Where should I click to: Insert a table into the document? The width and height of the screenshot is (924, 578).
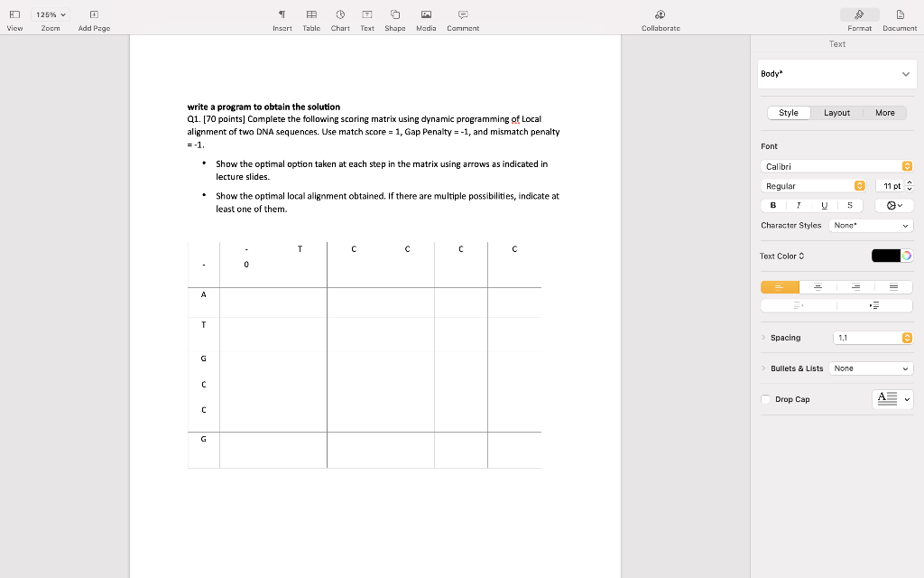310,19
